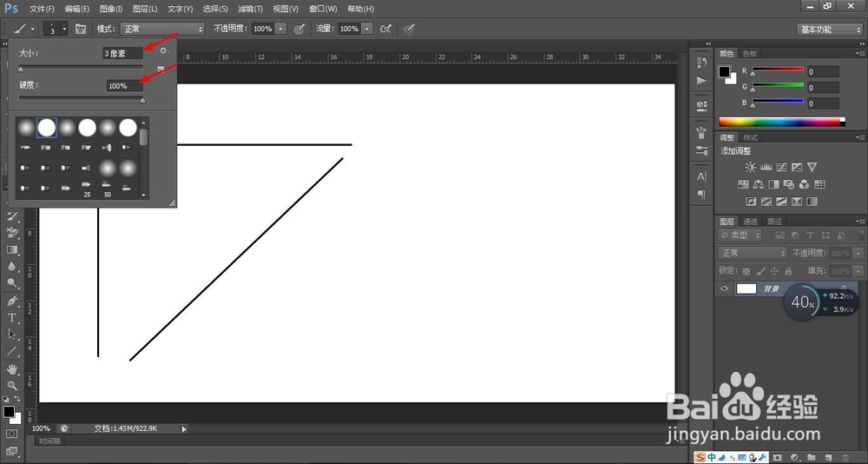The image size is (868, 464).
Task: Hide the 背景 layer with eye icon
Action: 724,288
